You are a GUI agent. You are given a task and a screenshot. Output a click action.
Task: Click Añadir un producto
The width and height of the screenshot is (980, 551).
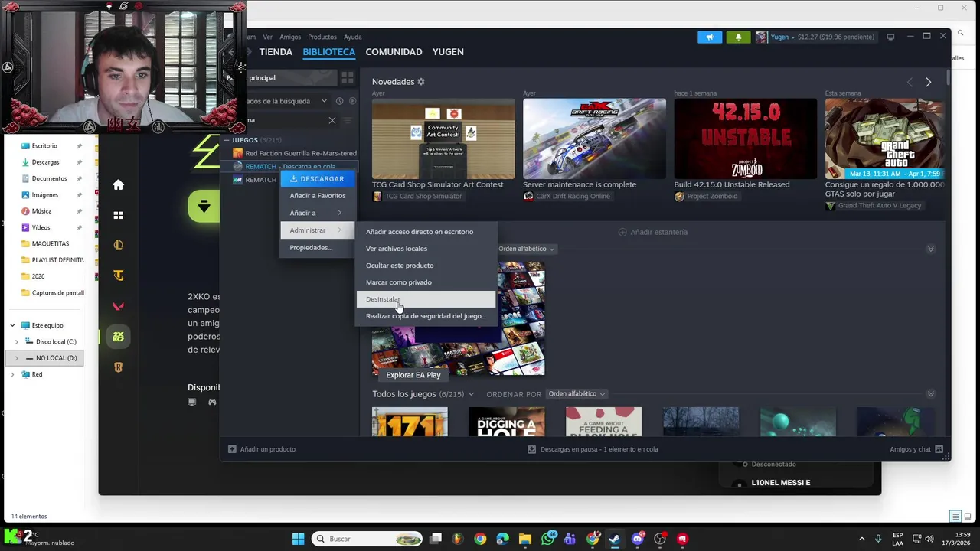(262, 449)
